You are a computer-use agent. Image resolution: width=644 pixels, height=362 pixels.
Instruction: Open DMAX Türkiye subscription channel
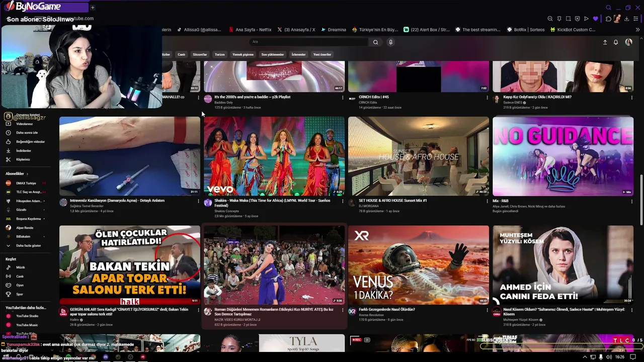coord(26,183)
